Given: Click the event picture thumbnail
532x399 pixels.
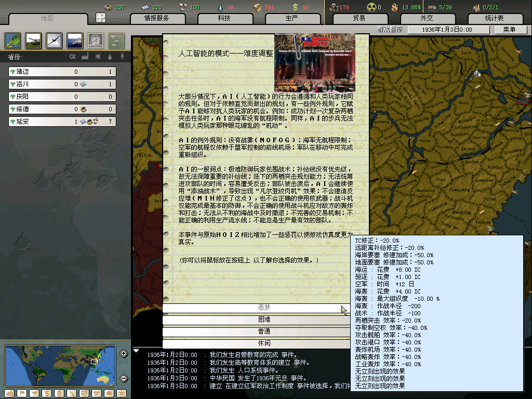Looking at the screenshot, I should coord(314,63).
